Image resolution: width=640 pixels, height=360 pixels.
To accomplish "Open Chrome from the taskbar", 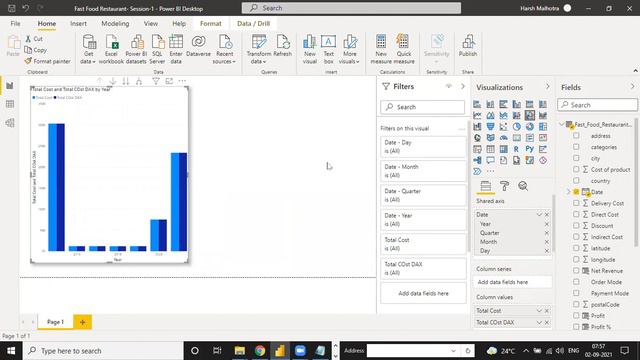I will 260,351.
